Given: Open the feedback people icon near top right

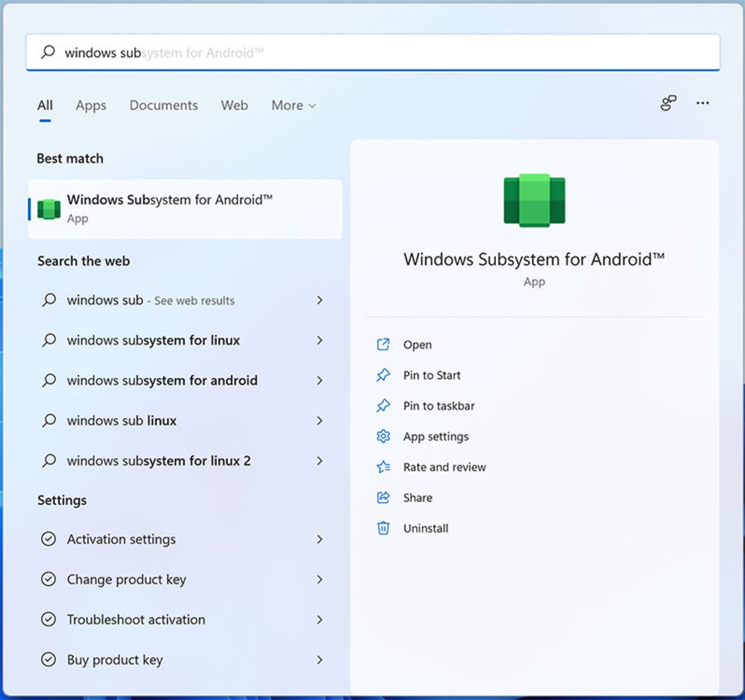Looking at the screenshot, I should pos(668,103).
